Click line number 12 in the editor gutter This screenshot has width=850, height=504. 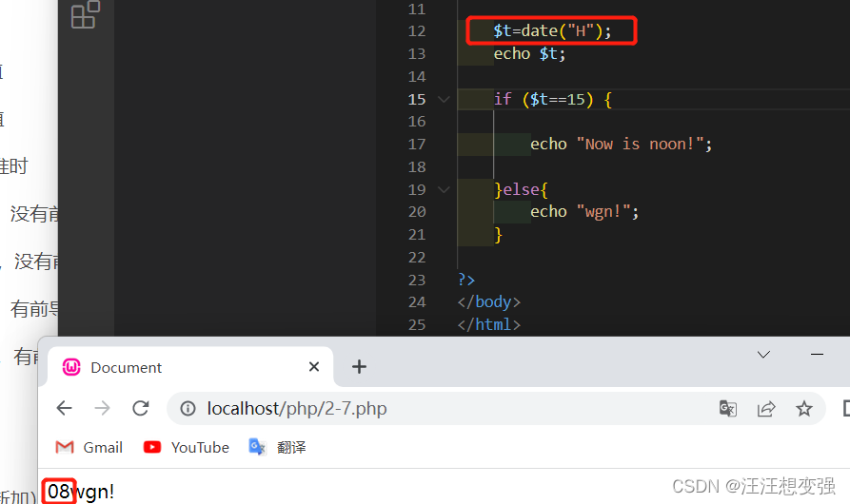click(417, 31)
